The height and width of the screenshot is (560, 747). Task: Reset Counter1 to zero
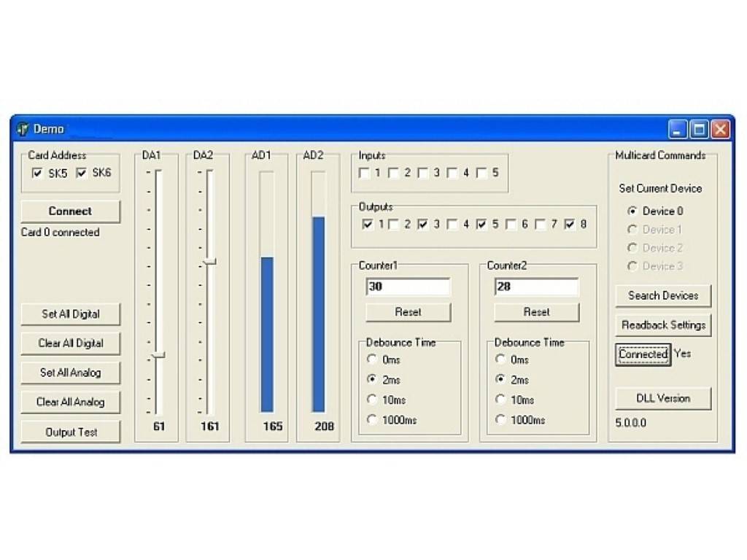click(x=408, y=312)
